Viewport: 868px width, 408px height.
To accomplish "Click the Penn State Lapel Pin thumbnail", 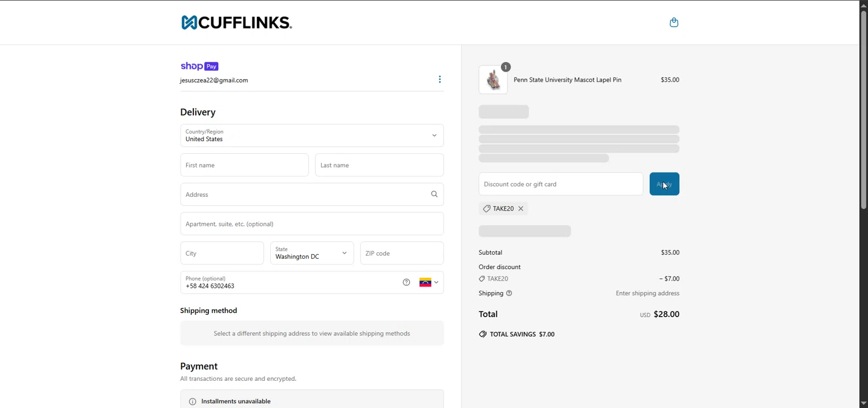I will tap(493, 80).
